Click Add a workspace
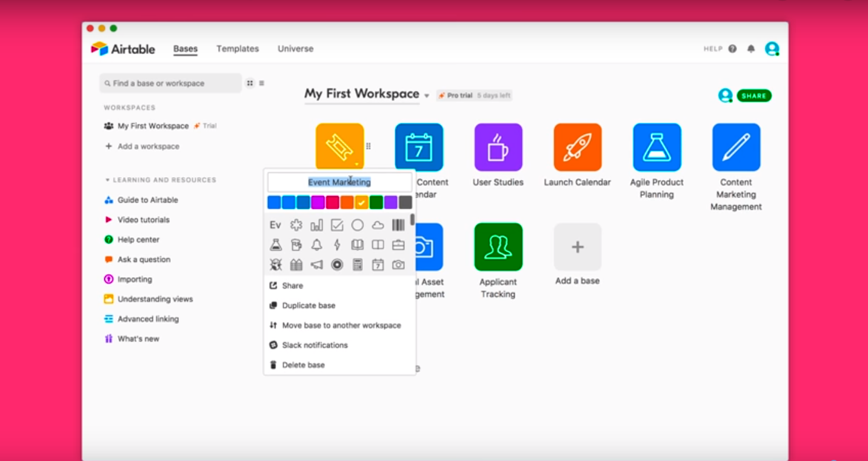 (x=142, y=146)
